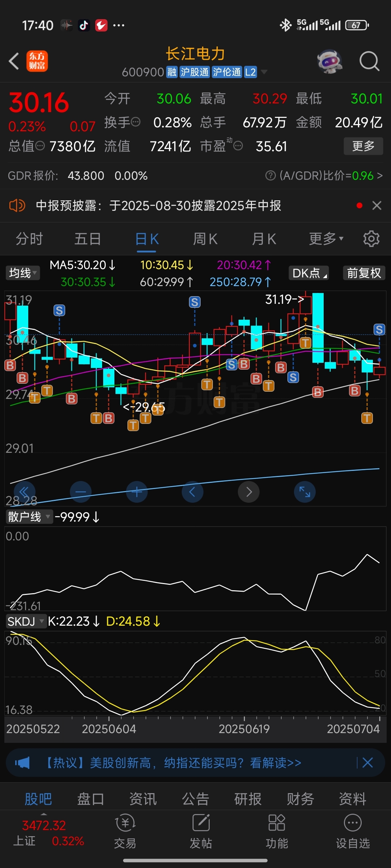Viewport: 391px width, 868px height.
Task: Open interim report disclosure notice text
Action: click(x=159, y=206)
